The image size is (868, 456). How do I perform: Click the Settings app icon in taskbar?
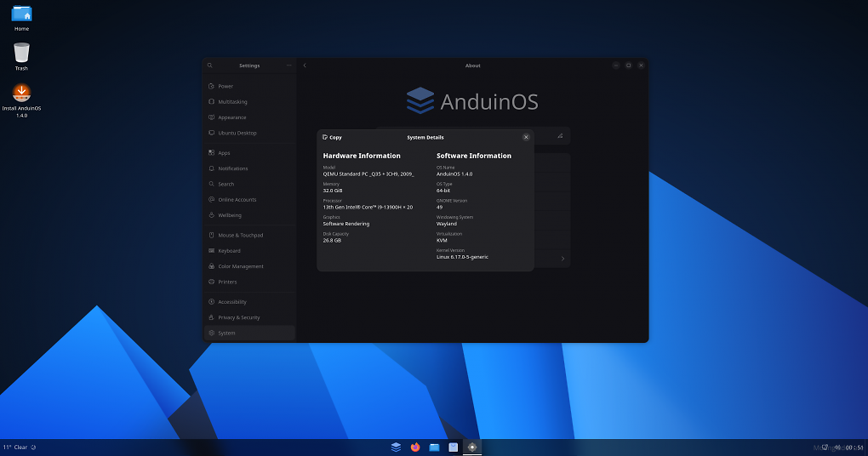click(x=472, y=447)
